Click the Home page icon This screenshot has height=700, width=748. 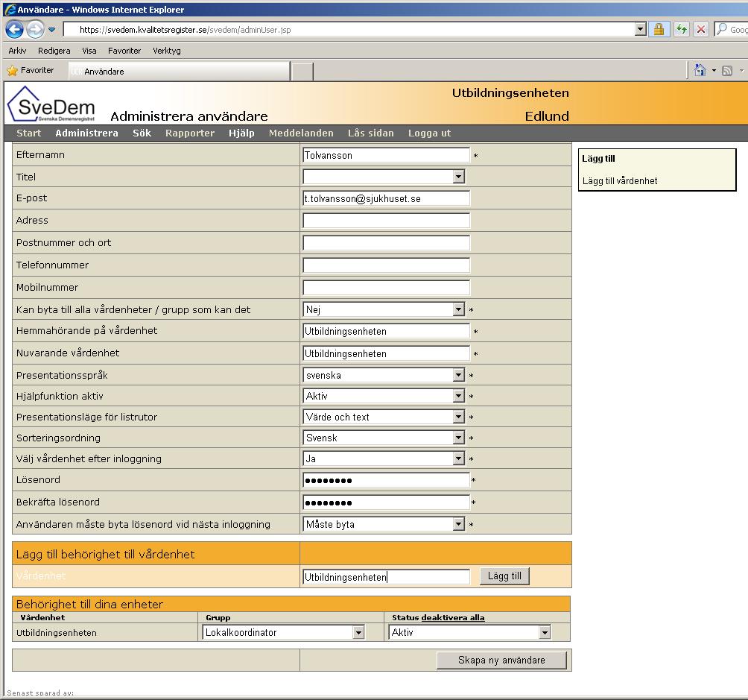click(700, 70)
